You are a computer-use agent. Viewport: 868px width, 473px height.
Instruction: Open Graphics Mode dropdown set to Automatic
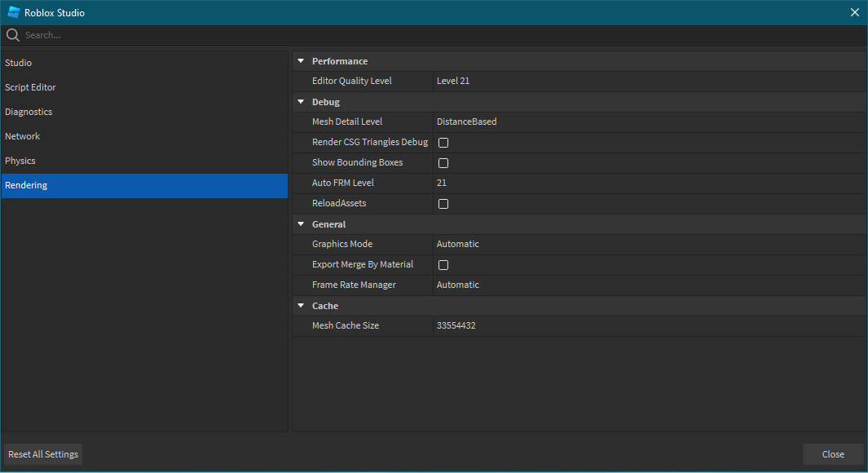pyautogui.click(x=650, y=245)
